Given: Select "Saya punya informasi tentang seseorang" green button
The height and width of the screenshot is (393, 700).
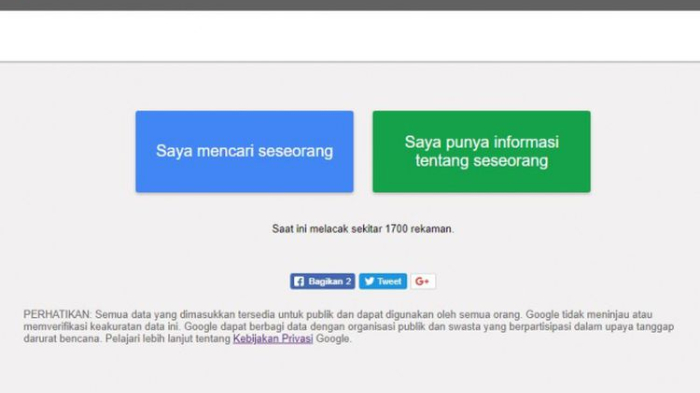Looking at the screenshot, I should 481,151.
